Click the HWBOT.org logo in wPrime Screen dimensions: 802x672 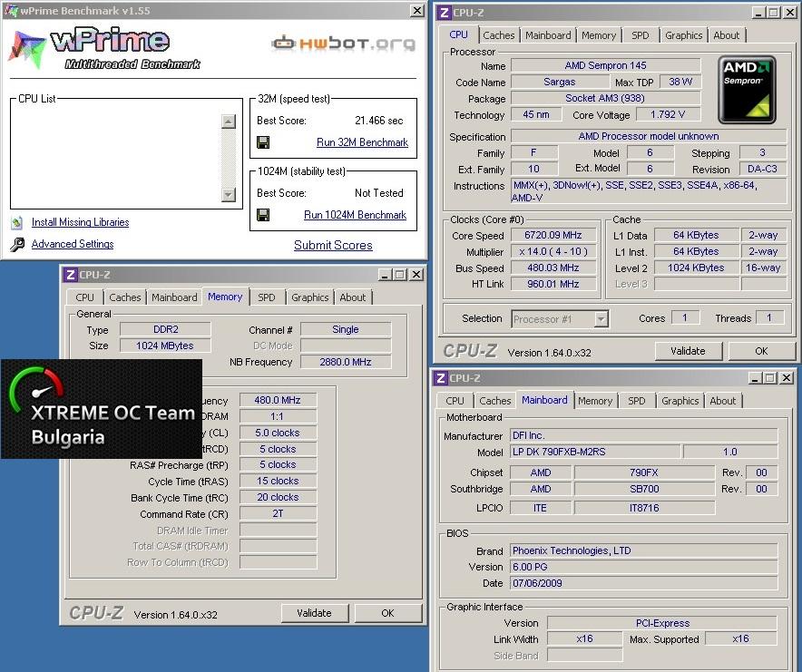[x=343, y=44]
